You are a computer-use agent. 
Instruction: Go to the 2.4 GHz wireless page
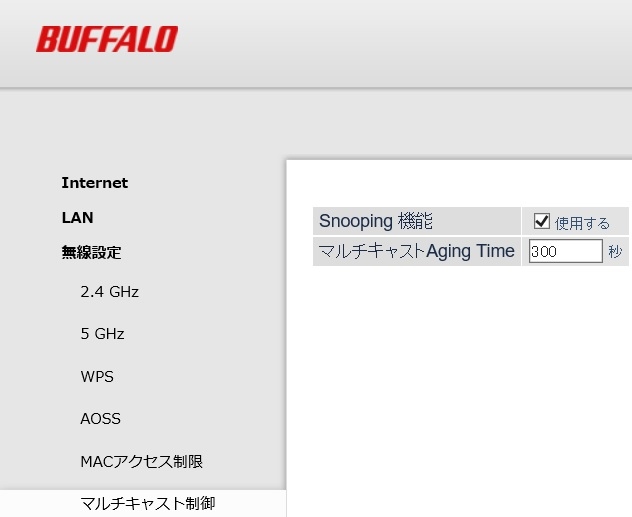click(x=109, y=292)
